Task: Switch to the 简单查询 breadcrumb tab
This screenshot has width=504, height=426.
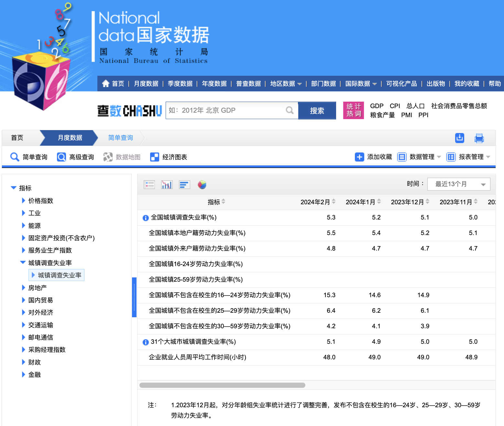Action: click(x=120, y=138)
